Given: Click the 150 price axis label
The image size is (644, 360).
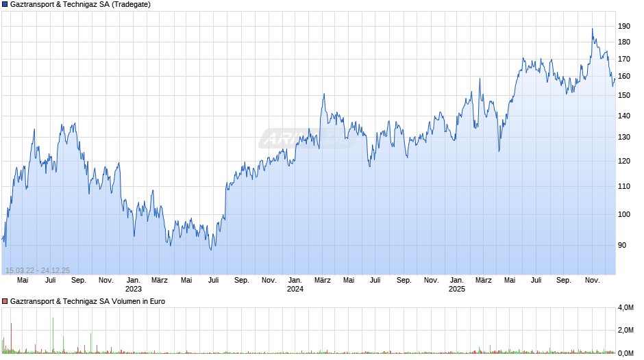Looking at the screenshot, I should pos(624,95).
